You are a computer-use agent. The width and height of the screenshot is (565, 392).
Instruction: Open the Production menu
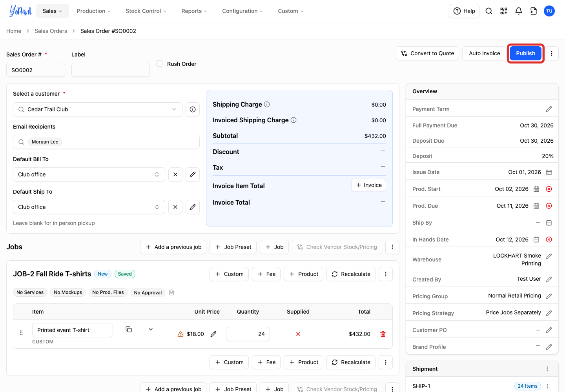94,11
